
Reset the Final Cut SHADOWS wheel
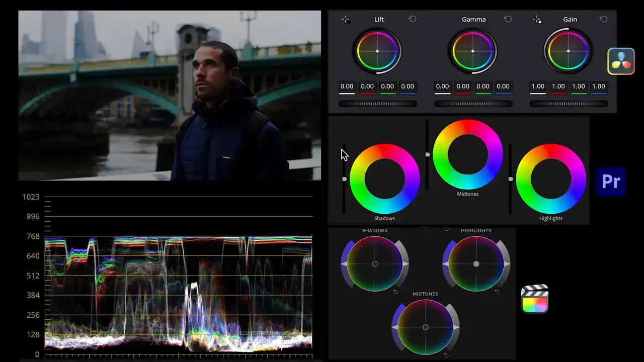pos(395,292)
